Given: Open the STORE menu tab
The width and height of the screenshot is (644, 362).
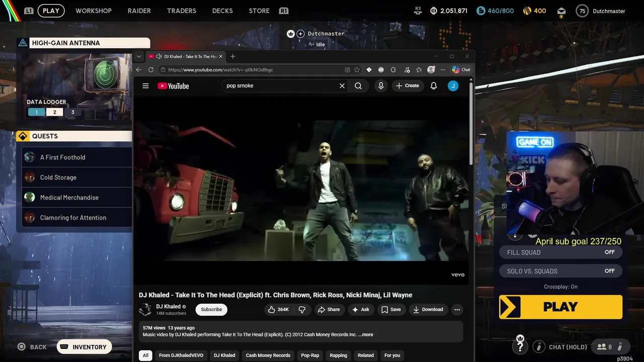Looking at the screenshot, I should pos(259,11).
